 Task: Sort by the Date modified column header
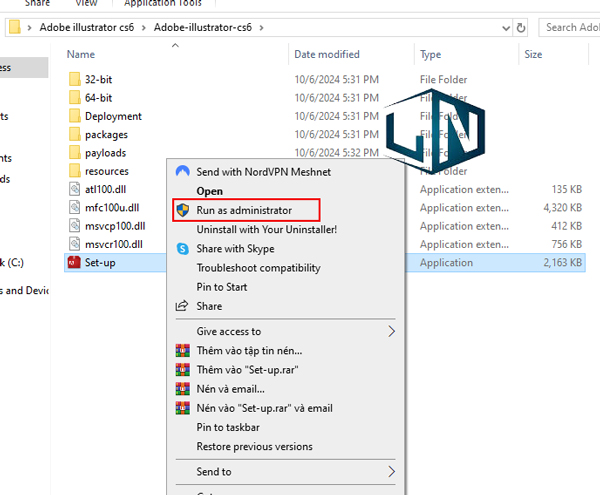click(326, 54)
